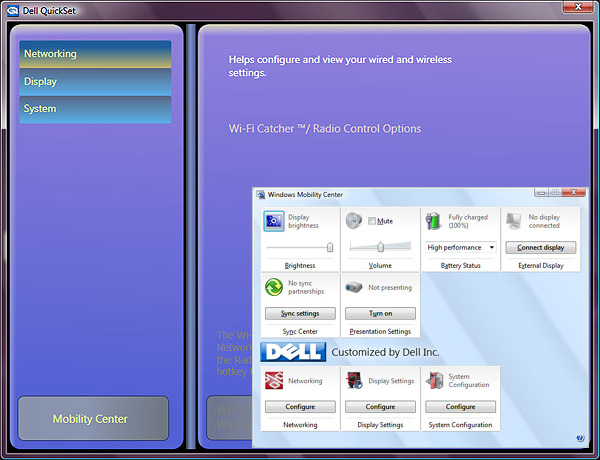The image size is (600, 460).
Task: Select the System tab in QuickSet
Action: [95, 109]
